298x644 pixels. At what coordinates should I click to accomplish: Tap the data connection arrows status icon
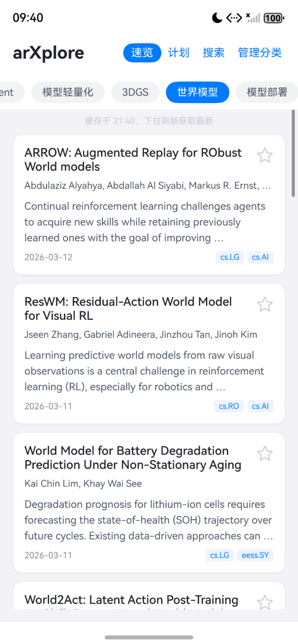[234, 18]
